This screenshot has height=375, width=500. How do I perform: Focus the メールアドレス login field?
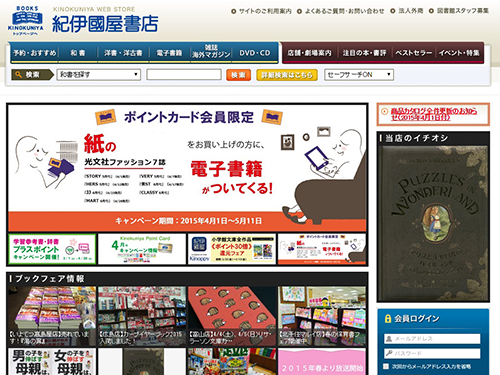[x=432, y=339]
